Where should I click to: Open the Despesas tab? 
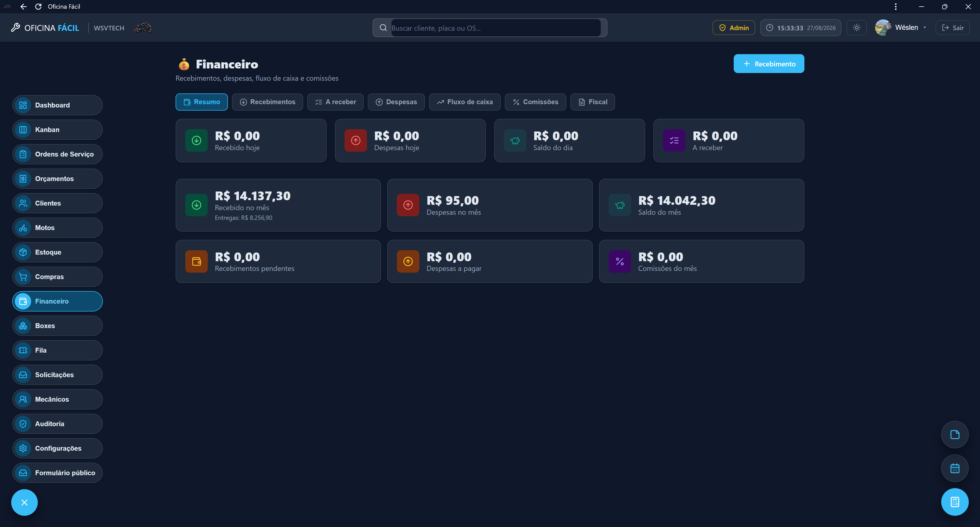pyautogui.click(x=396, y=102)
